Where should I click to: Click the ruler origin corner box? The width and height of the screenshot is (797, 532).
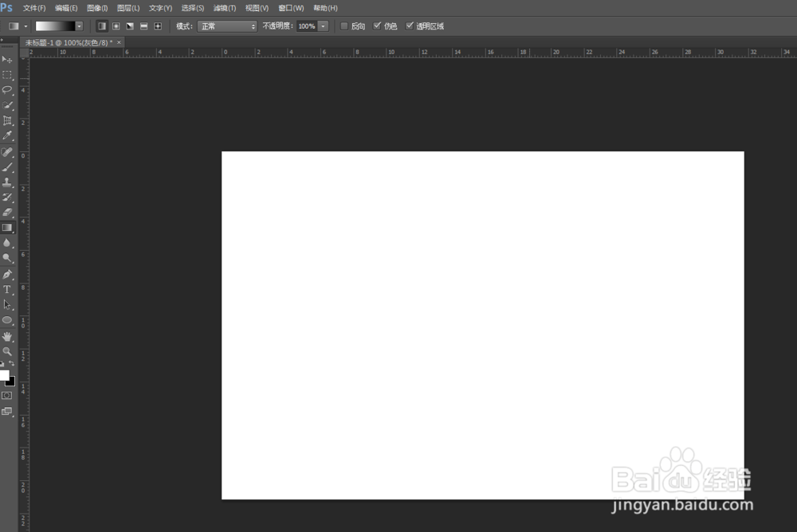24,53
